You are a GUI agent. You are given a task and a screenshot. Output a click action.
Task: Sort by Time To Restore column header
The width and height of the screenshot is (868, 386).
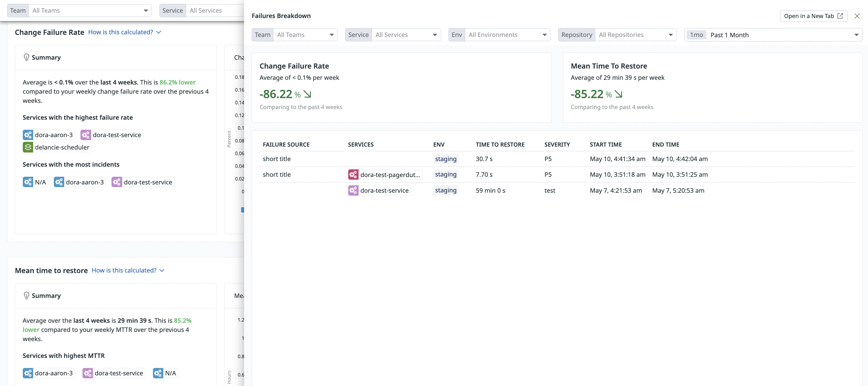click(500, 144)
